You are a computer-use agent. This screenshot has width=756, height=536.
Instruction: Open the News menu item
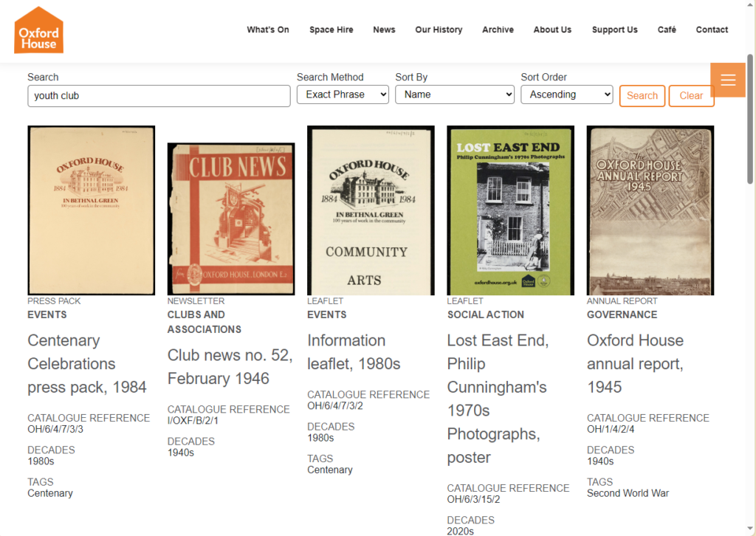point(384,30)
